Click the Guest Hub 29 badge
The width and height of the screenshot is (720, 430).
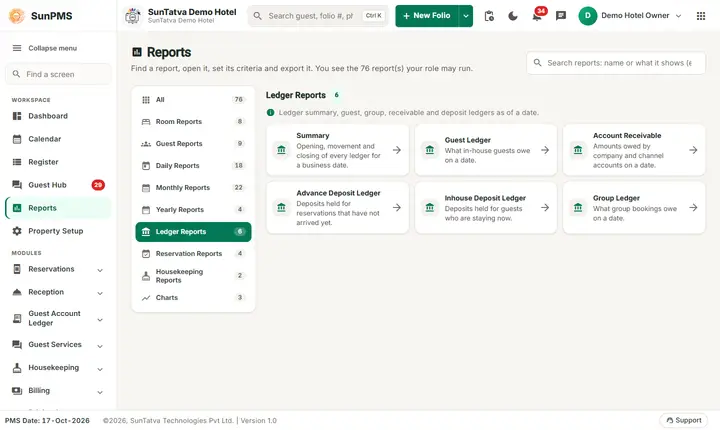pos(98,185)
